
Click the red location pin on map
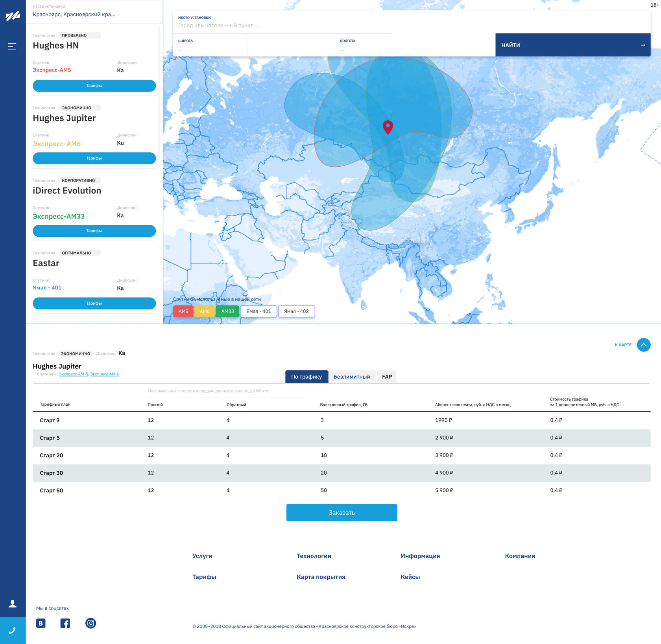pos(388,127)
